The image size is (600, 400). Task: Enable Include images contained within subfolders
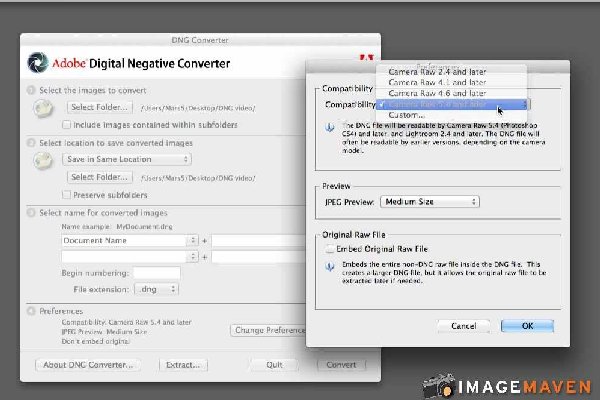coord(66,125)
